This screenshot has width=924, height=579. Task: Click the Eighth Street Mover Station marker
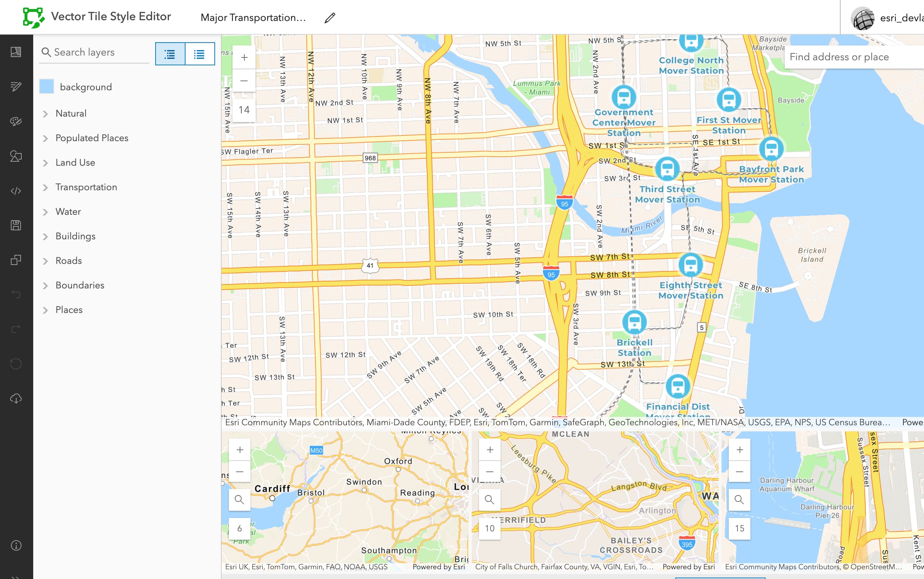[x=691, y=265]
